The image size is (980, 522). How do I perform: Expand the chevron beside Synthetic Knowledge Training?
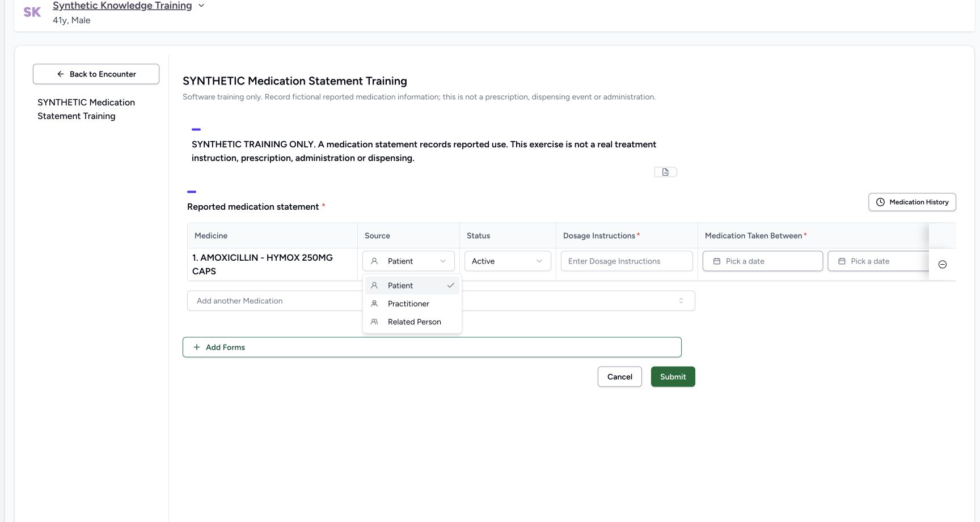click(x=201, y=6)
